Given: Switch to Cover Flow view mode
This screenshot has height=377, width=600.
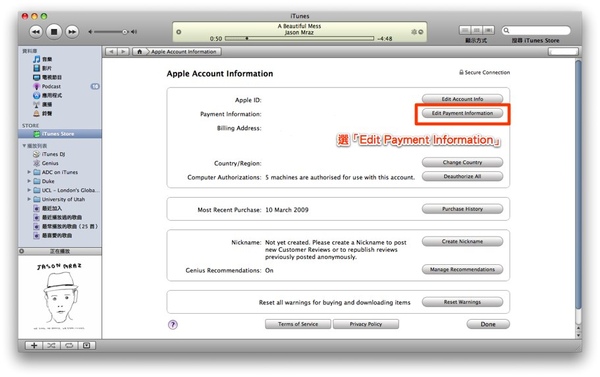Looking at the screenshot, I should pos(489,30).
